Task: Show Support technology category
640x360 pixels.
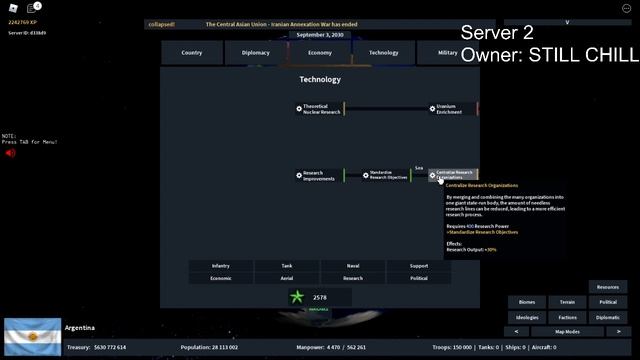Action: pos(419,266)
